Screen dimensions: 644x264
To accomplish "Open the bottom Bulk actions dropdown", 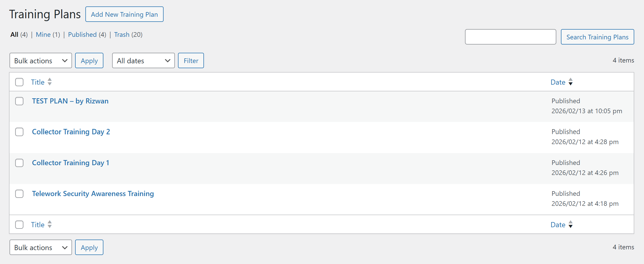I will pyautogui.click(x=41, y=248).
